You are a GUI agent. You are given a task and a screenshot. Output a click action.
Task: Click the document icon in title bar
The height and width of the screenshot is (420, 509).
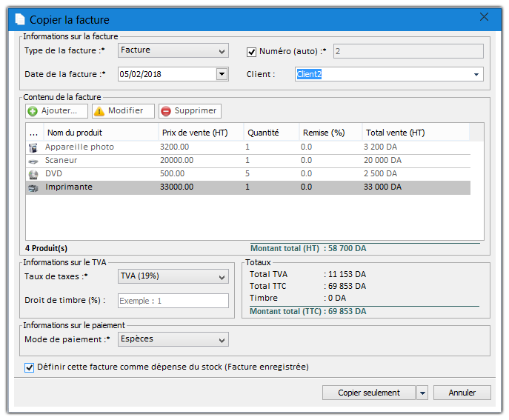pos(20,19)
